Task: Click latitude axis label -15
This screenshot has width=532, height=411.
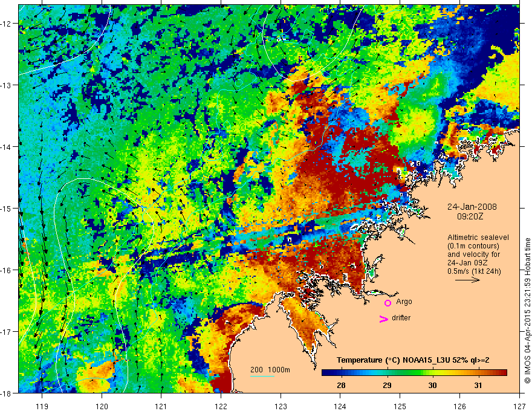Action: pyautogui.click(x=6, y=208)
